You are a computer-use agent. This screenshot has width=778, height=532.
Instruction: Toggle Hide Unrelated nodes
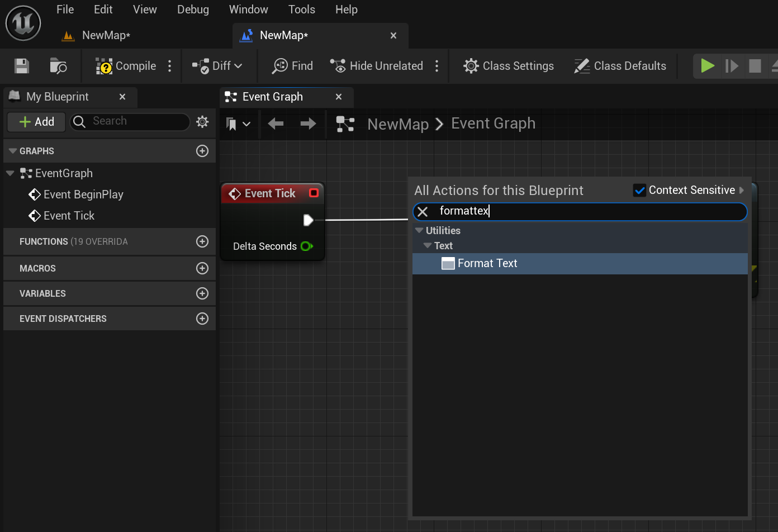point(376,66)
